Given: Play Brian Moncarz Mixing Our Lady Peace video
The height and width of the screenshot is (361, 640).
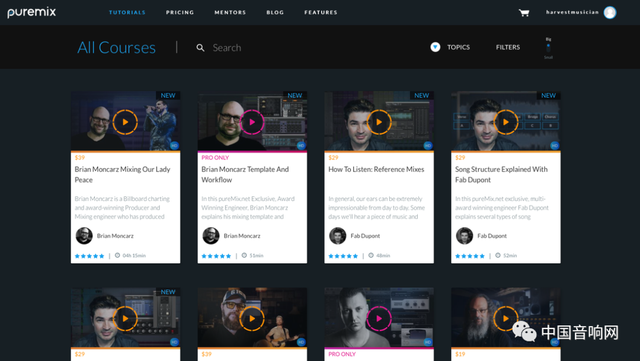Looking at the screenshot, I should click(125, 122).
